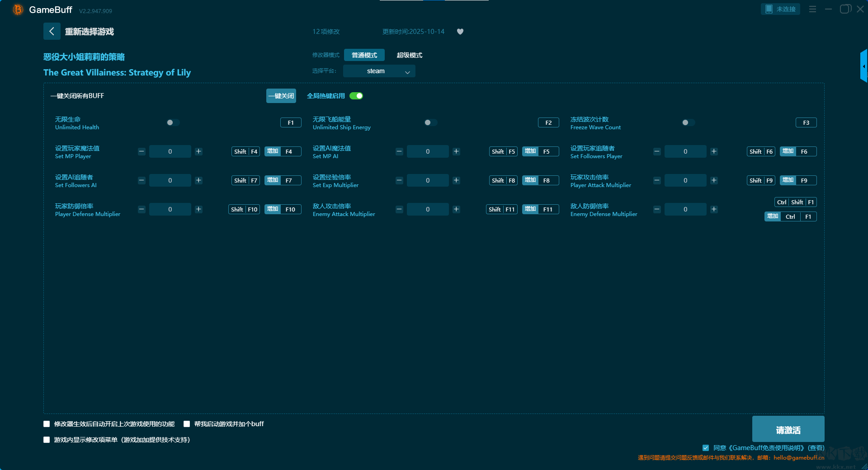The width and height of the screenshot is (868, 470).
Task: Open the hamburger menu in title bar
Action: coord(812,9)
